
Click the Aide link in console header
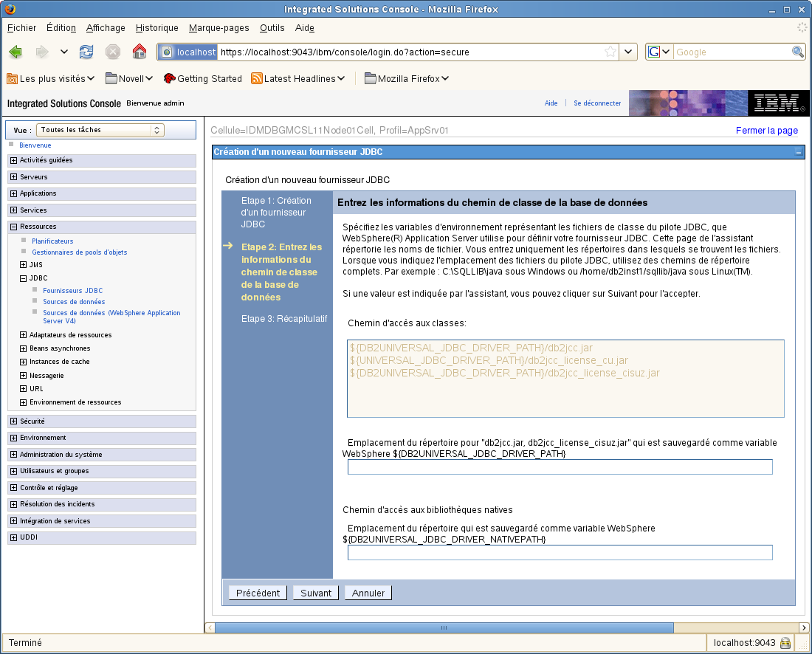(551, 103)
